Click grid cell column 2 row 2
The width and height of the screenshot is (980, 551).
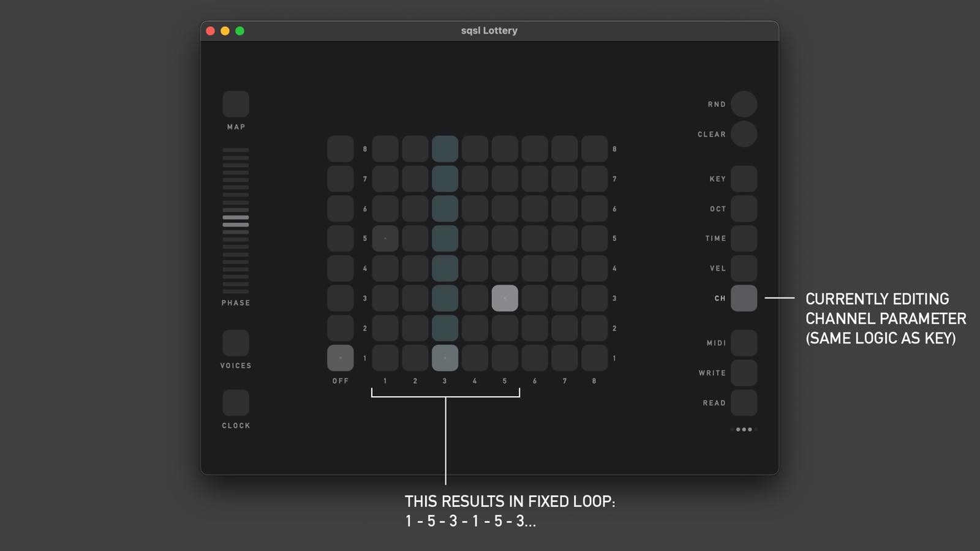click(x=415, y=328)
